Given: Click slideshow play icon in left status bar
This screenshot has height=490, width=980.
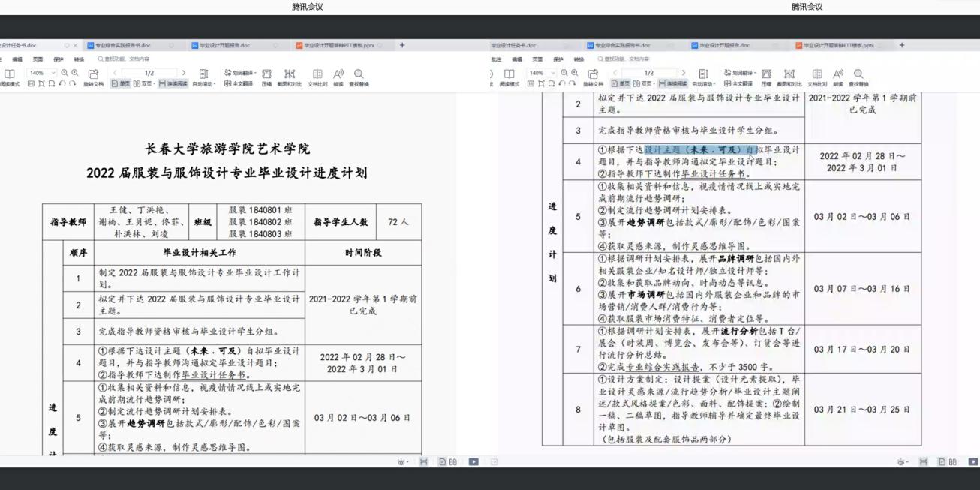Looking at the screenshot, I should pos(473,461).
